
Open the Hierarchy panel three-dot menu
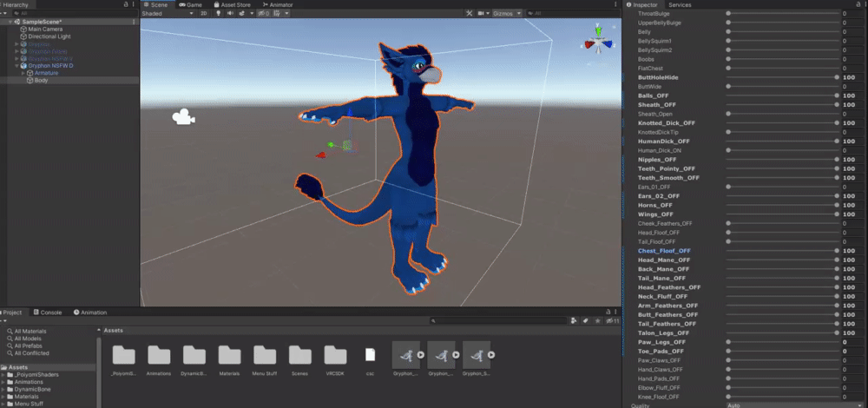click(135, 4)
